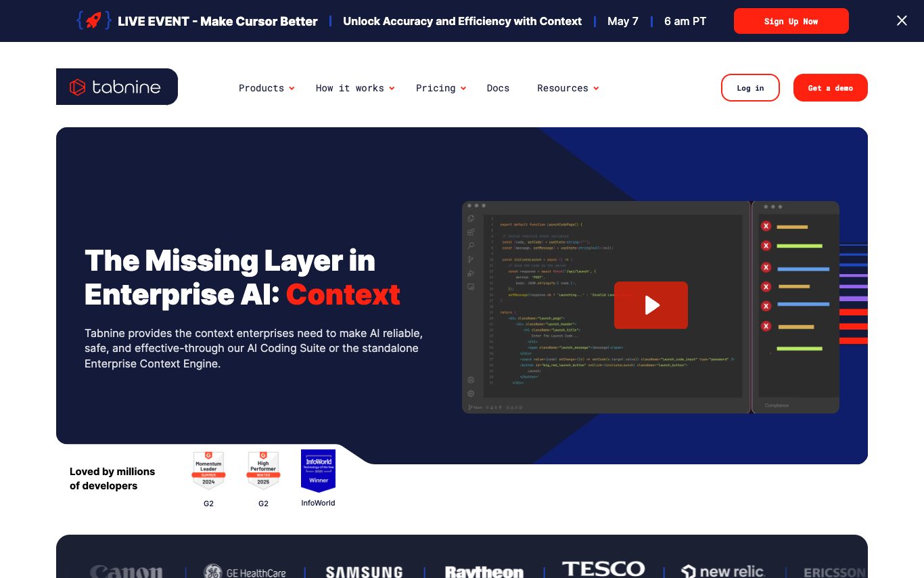924x578 pixels.
Task: Expand the Products dropdown menu
Action: 266,88
